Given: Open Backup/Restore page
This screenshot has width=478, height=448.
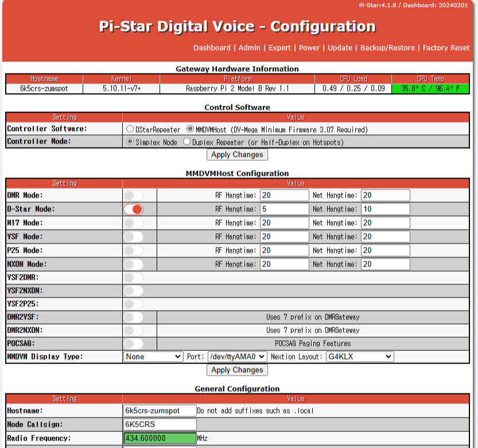Looking at the screenshot, I should pos(387,48).
